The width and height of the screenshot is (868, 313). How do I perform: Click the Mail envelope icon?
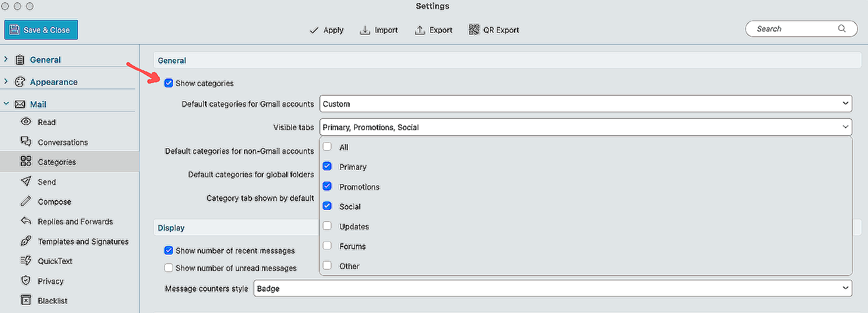pyautogui.click(x=19, y=104)
